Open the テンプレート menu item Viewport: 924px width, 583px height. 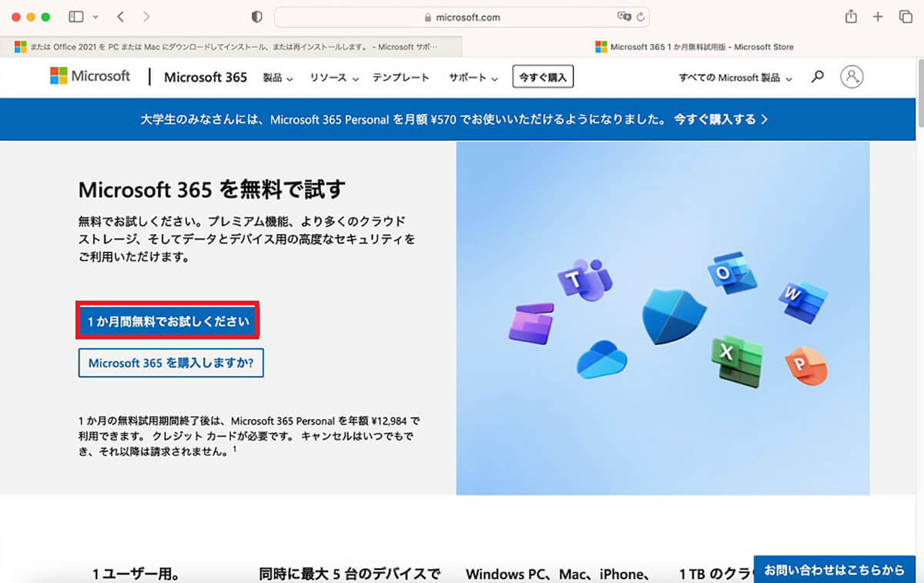[x=401, y=78]
